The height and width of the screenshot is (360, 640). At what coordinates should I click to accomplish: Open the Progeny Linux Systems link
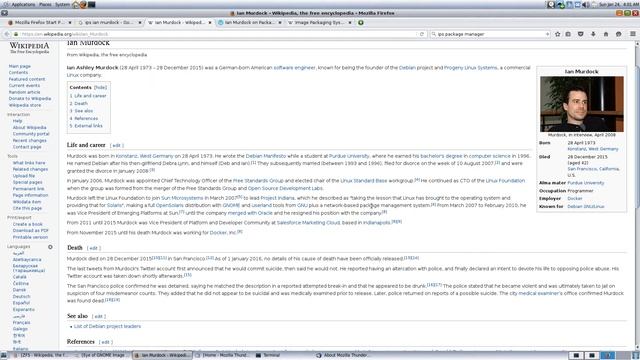471,68
